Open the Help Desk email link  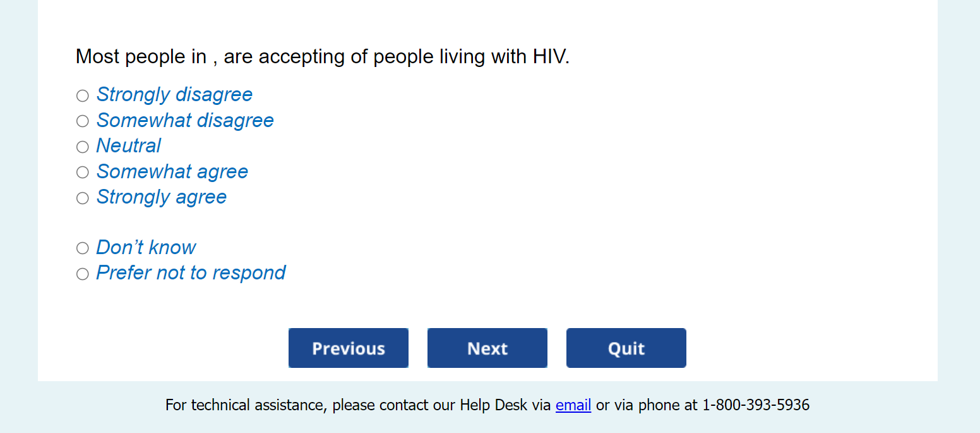tap(573, 405)
